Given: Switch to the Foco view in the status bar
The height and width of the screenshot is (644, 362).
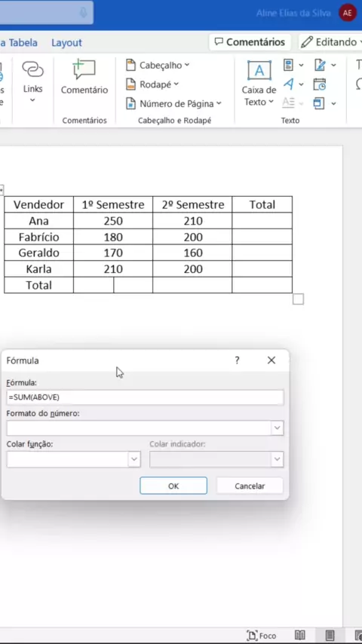Looking at the screenshot, I should click(262, 636).
